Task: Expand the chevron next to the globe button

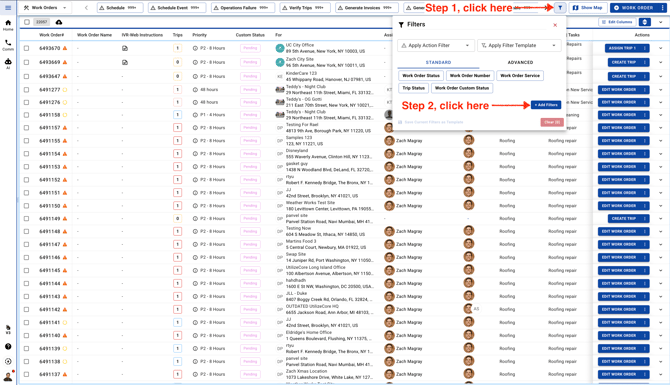Action: [661, 22]
